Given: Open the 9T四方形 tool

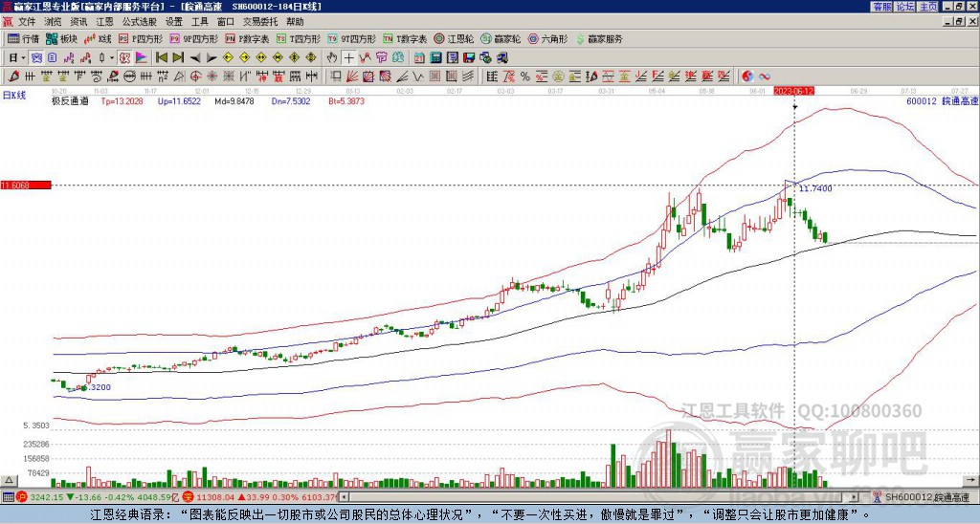Looking at the screenshot, I should [351, 38].
